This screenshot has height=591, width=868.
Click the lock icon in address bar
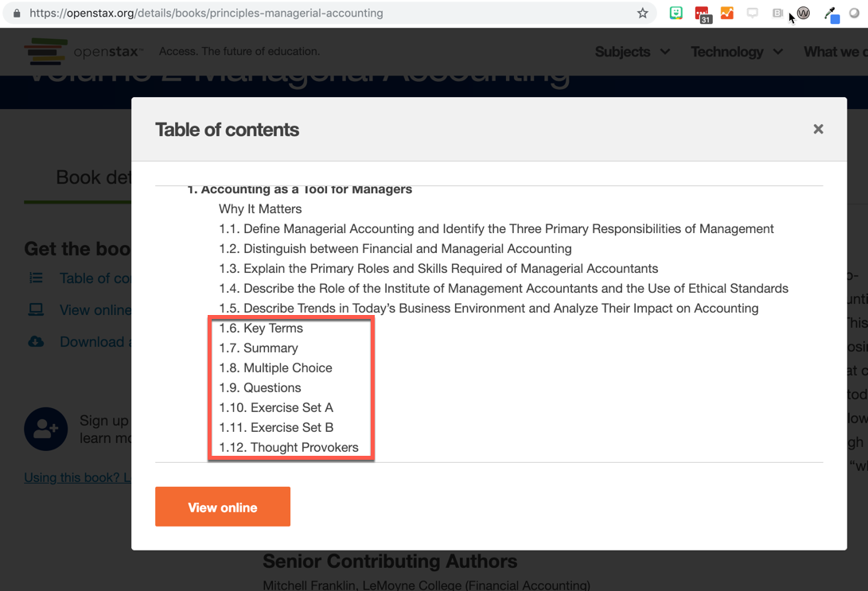(18, 13)
